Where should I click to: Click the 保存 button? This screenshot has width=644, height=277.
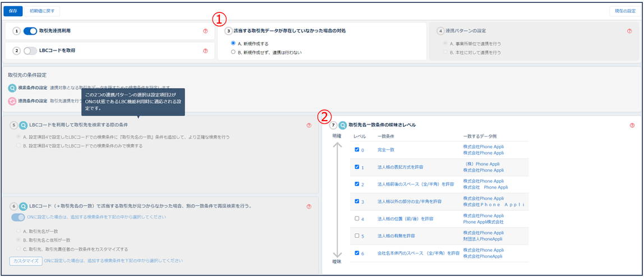(x=13, y=11)
